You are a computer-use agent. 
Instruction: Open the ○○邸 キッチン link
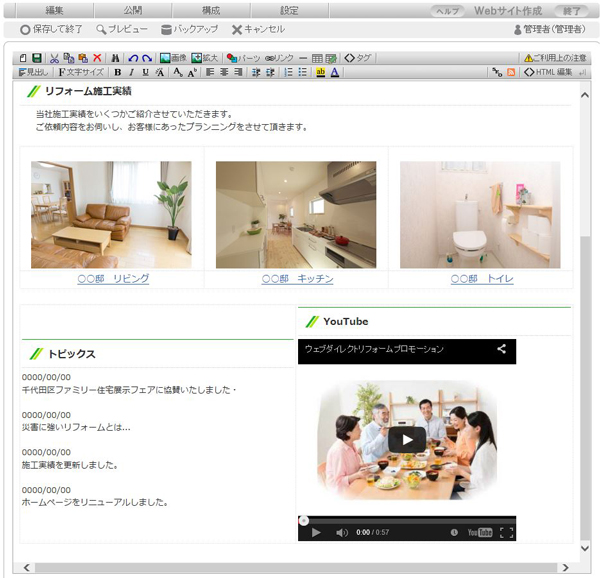[x=297, y=279]
